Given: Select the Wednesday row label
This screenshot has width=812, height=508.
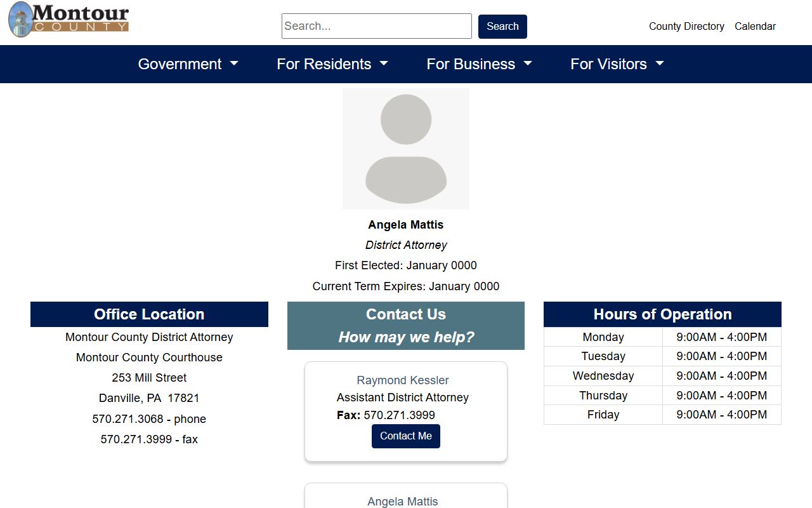Looking at the screenshot, I should point(603,376).
